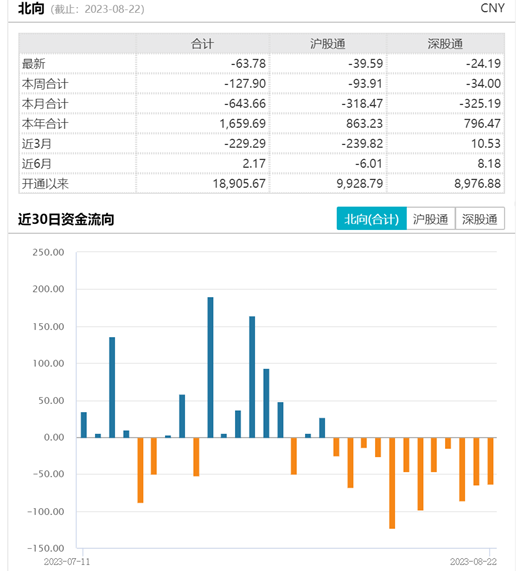The width and height of the screenshot is (519, 571).
Task: Click the value -6.01
Action: pos(369,164)
